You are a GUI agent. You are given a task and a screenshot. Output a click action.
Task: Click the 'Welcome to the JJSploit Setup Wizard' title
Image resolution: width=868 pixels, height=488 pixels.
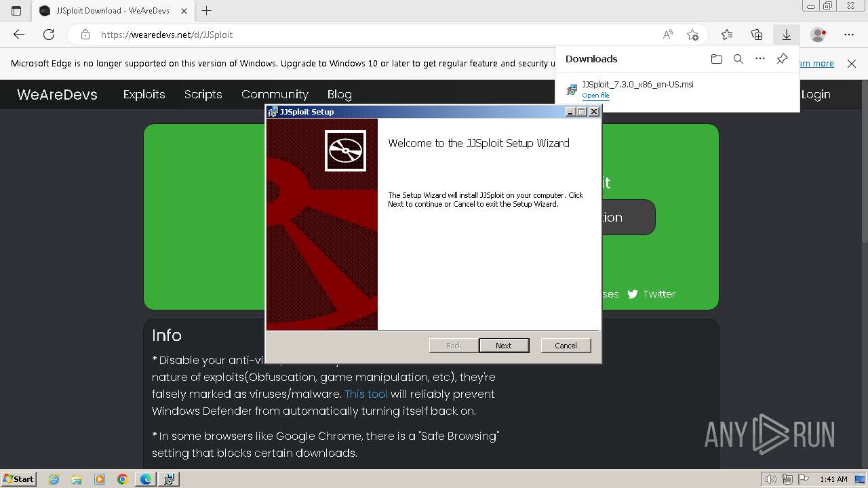pyautogui.click(x=479, y=143)
